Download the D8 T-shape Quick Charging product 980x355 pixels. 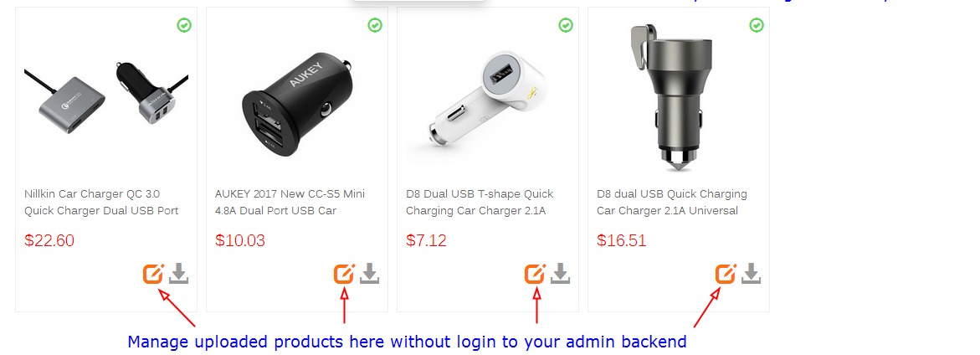(560, 274)
